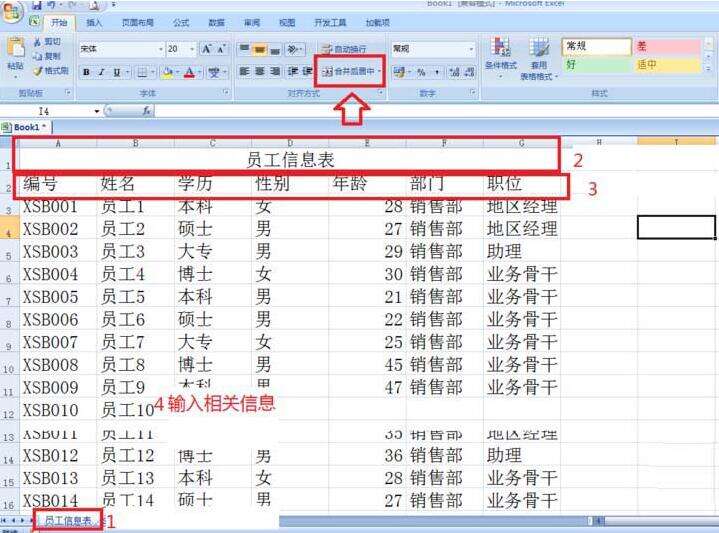The image size is (719, 533).
Task: Enable 自动换行 wrap text
Action: pyautogui.click(x=344, y=49)
